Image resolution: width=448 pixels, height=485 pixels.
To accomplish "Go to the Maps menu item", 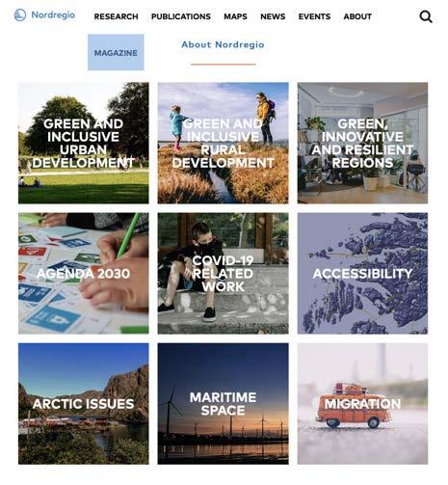I will tap(235, 16).
